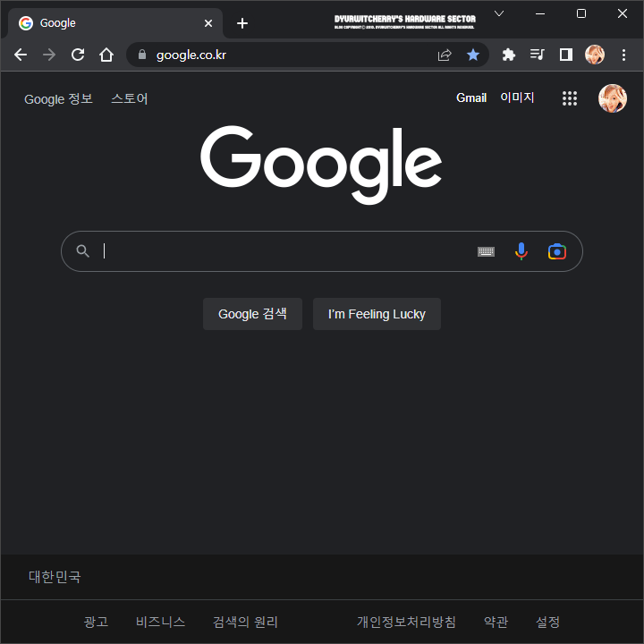This screenshot has height=644, width=644.
Task: Open the 이미지 link
Action: [517, 97]
